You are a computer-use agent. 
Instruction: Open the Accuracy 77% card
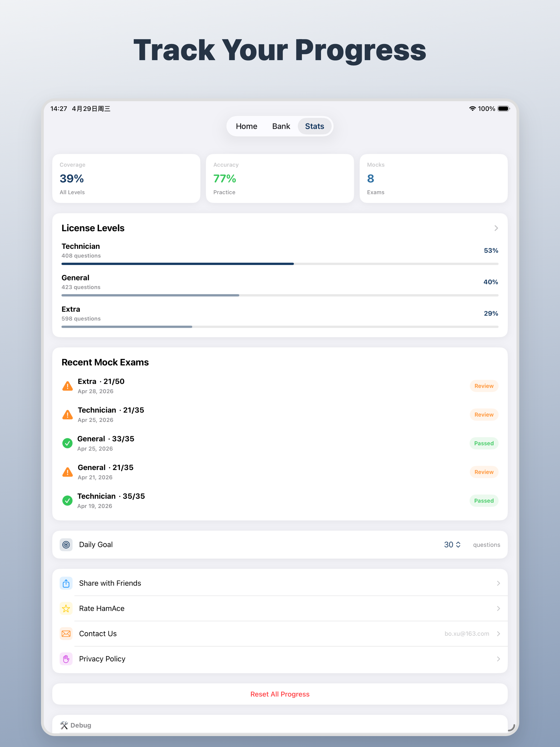280,178
